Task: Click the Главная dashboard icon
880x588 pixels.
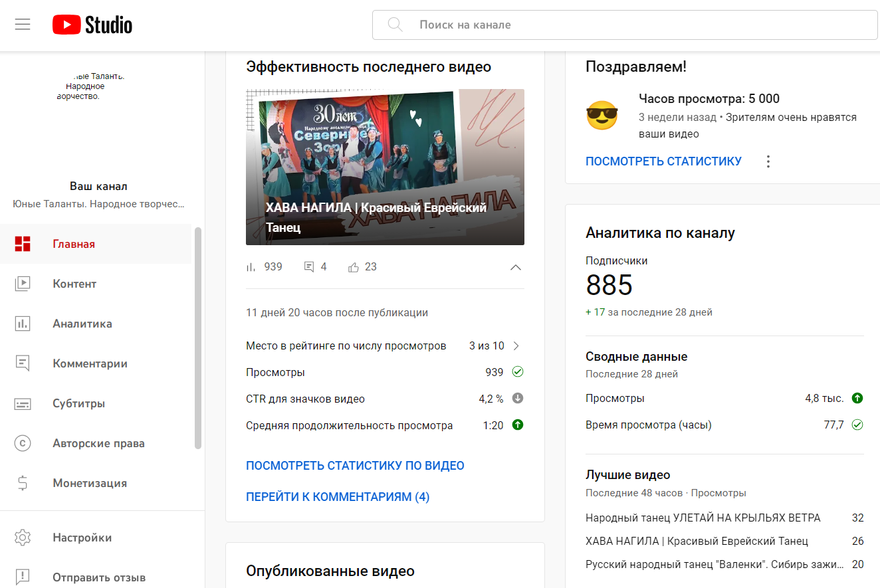Action: coord(23,244)
